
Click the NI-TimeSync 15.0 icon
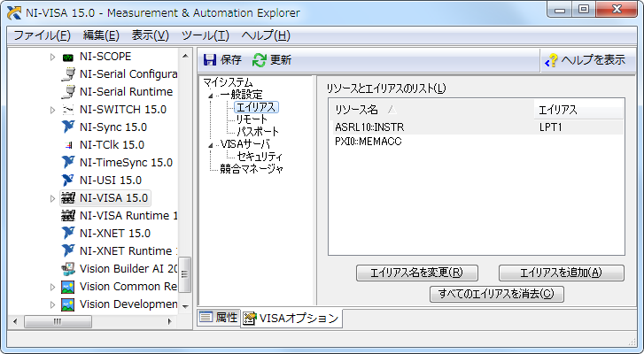click(x=68, y=163)
